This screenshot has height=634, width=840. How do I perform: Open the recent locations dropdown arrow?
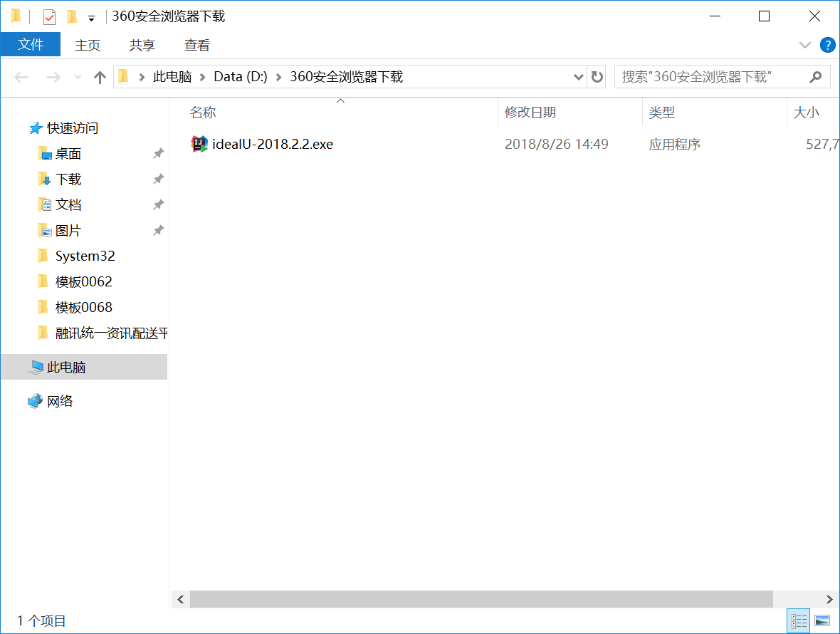78,78
